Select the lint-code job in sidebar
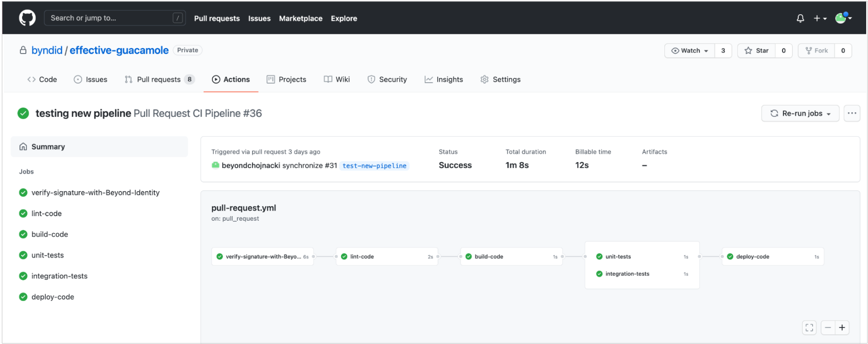This screenshot has width=868, height=344. coord(46,213)
